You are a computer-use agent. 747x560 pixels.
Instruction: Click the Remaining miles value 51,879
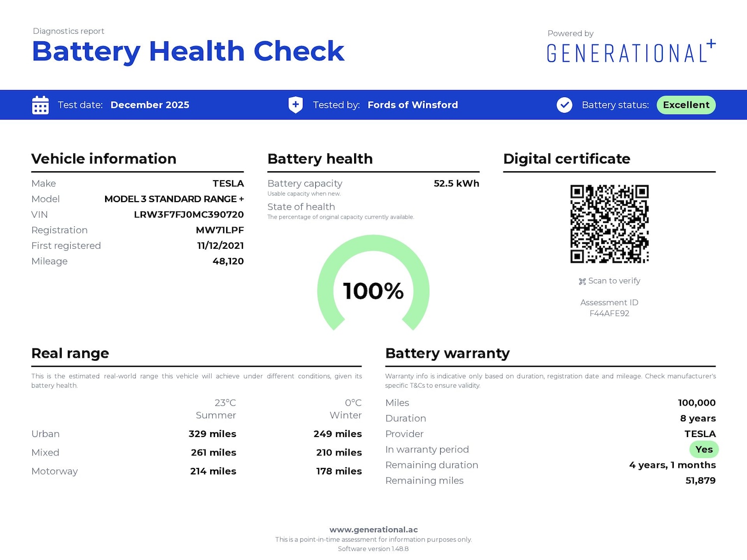[700, 480]
